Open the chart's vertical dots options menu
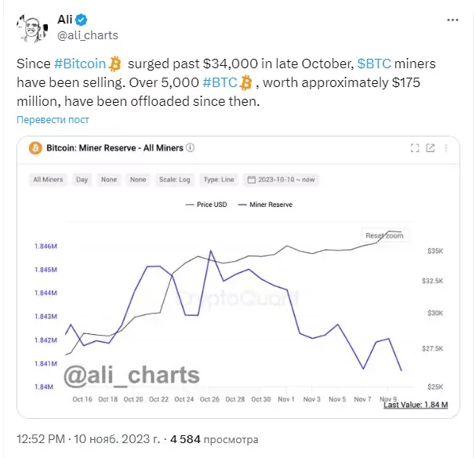The height and width of the screenshot is (458, 476). pos(446,147)
